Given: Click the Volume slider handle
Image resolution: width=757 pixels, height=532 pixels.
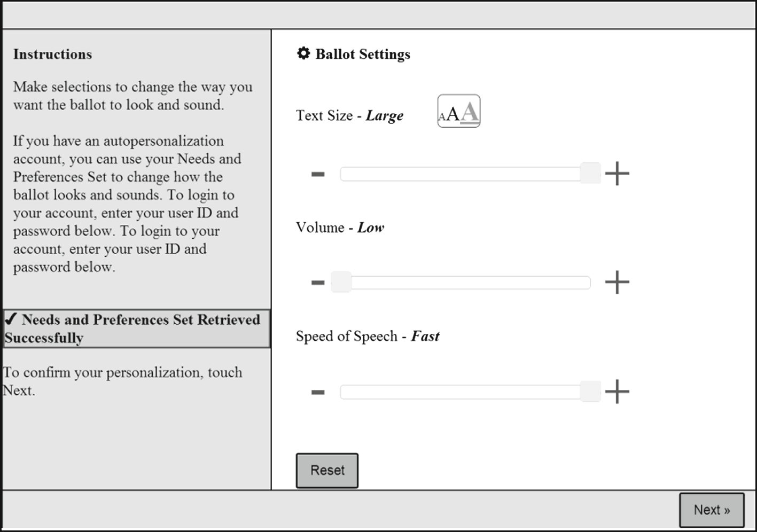Looking at the screenshot, I should tap(341, 282).
